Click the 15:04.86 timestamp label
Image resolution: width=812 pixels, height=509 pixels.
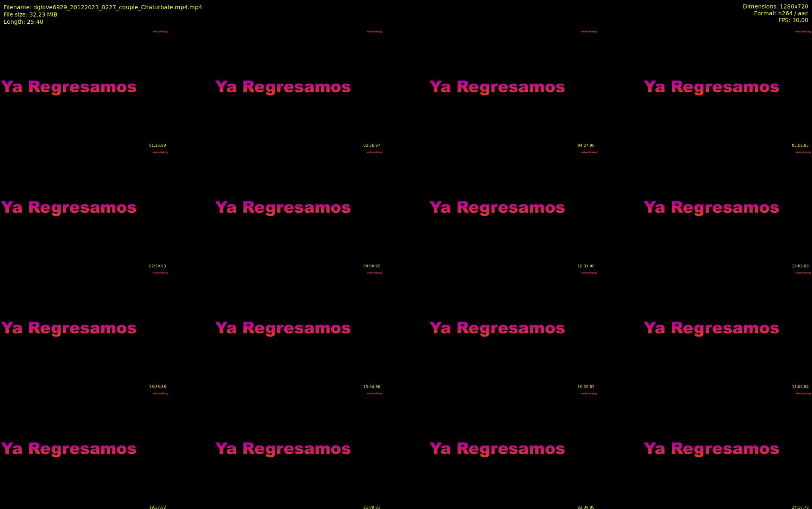(371, 387)
